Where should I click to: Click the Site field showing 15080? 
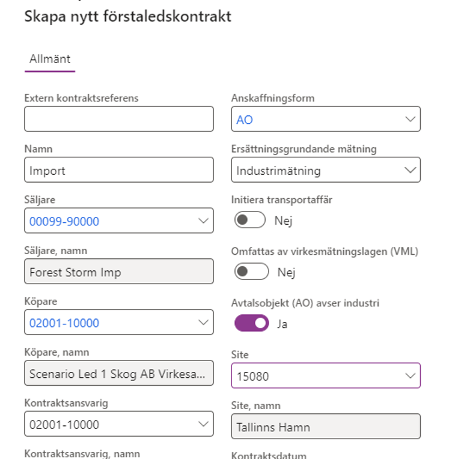(313, 377)
